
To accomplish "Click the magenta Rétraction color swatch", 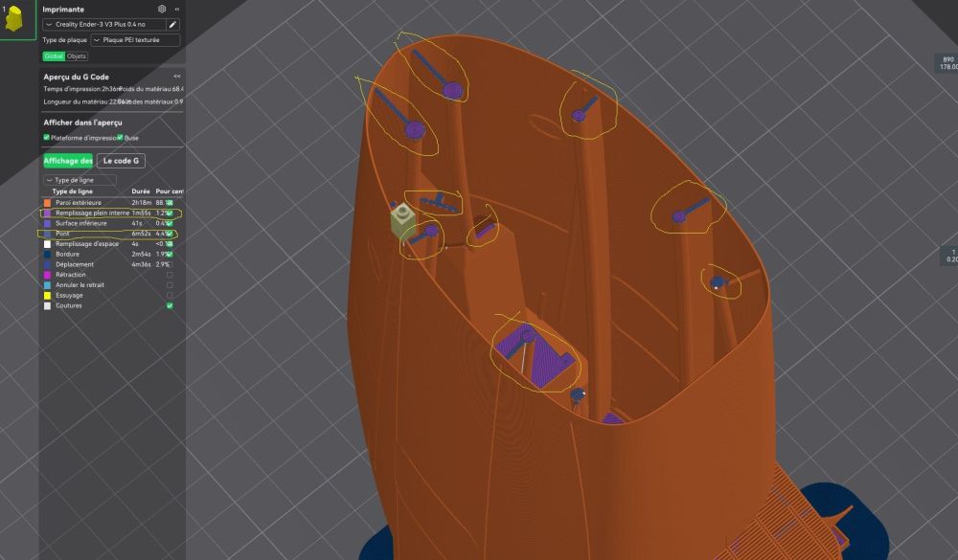I will pos(48,275).
